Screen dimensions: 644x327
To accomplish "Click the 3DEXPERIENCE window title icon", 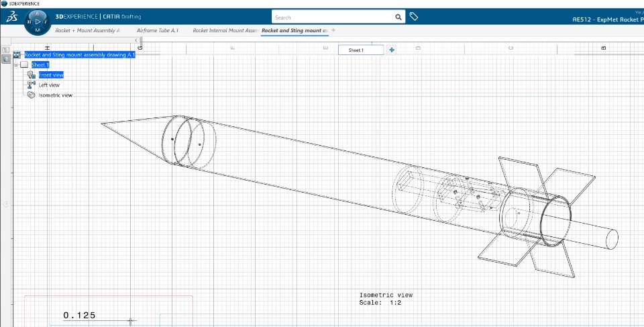I will pos(4,4).
